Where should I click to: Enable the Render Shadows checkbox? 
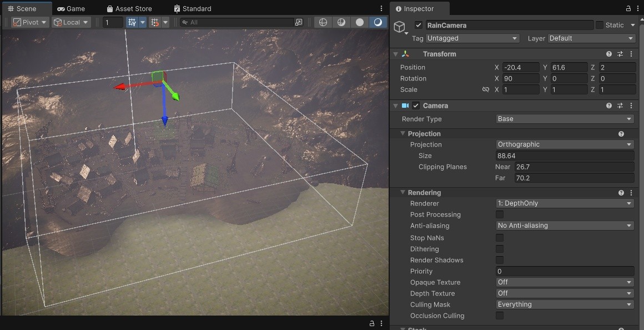(x=500, y=260)
